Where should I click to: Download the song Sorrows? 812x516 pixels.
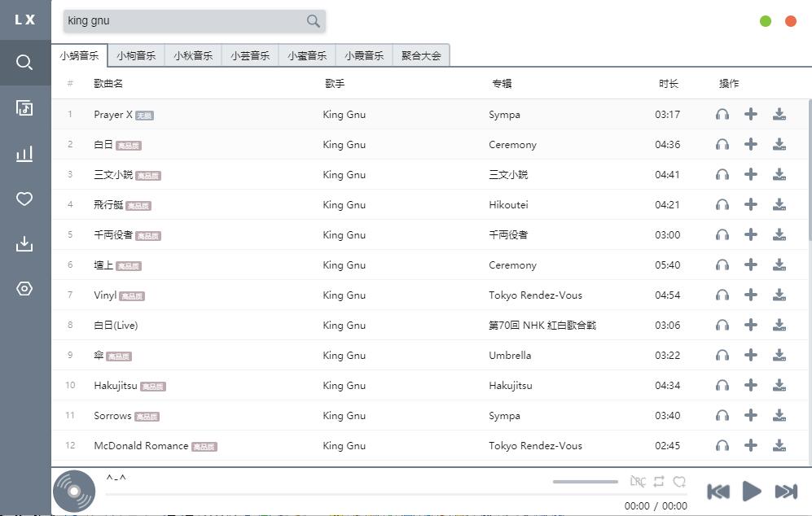point(779,416)
